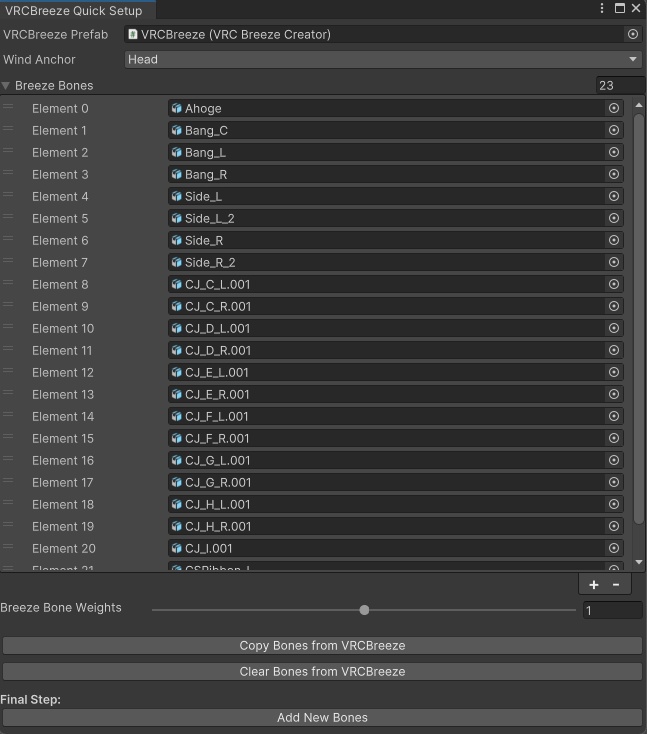Open object picker for CJ_G_L.001 element
Screen dimensions: 647x734
click(614, 460)
